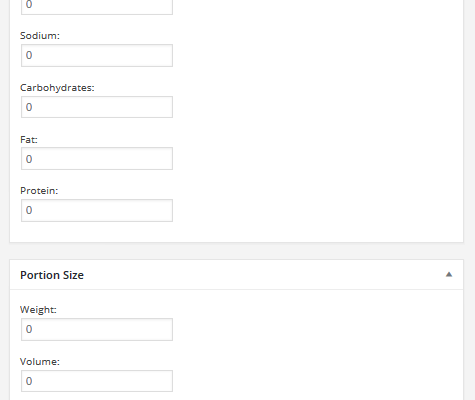
Task: Click the Weight label
Action: (x=38, y=310)
